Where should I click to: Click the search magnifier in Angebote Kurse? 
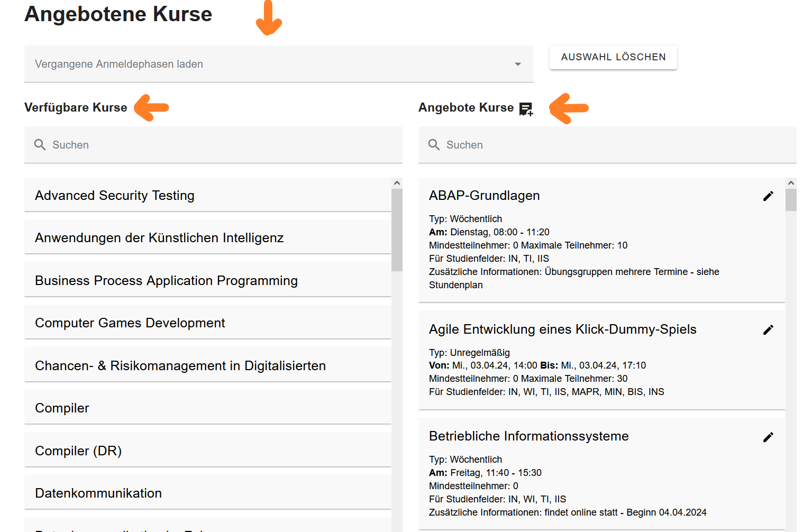434,145
